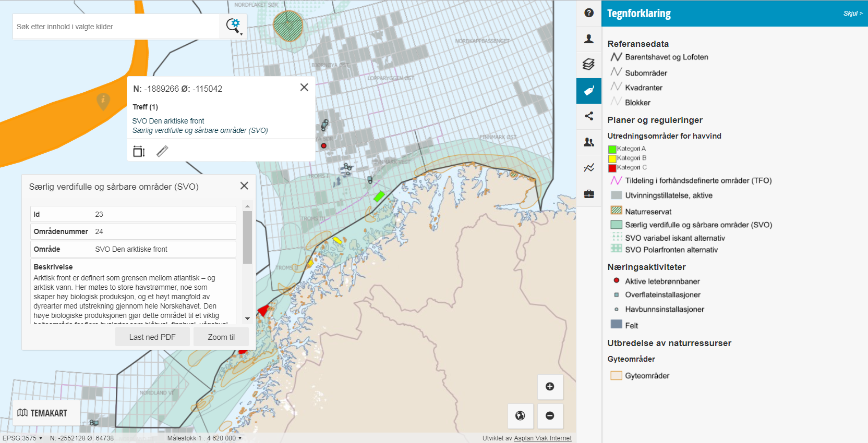Viewport: 868px width, 443px height.
Task: Click the Utvinningstillatelse, aktive legend entry
Action: pos(669,195)
